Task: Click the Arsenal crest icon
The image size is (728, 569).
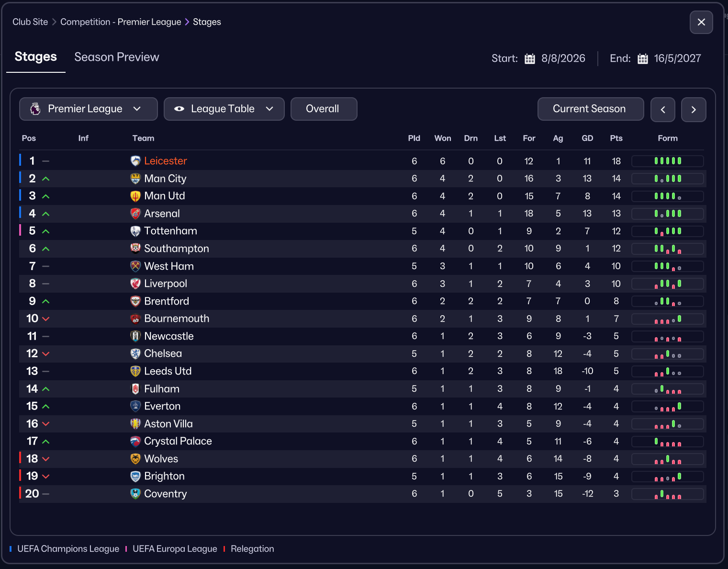Action: click(x=135, y=214)
